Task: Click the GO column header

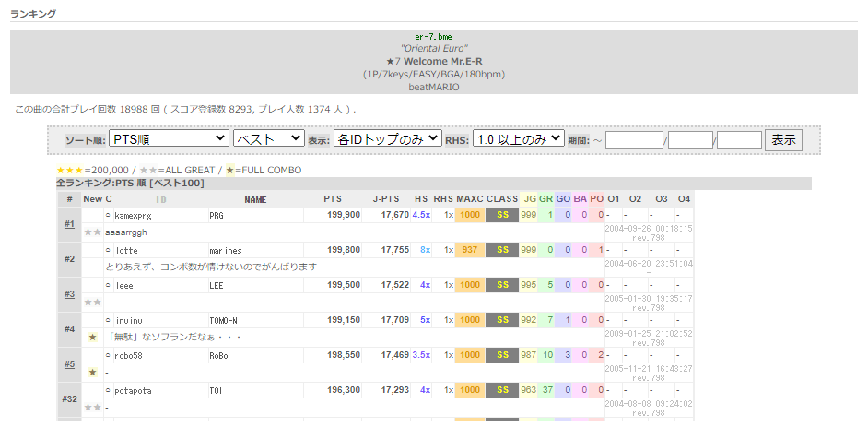Action: [563, 199]
